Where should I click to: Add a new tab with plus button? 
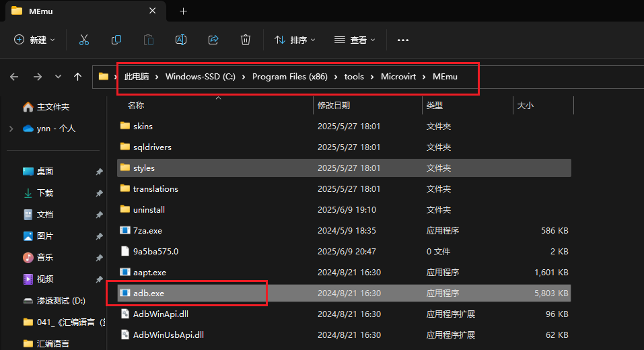tap(183, 11)
